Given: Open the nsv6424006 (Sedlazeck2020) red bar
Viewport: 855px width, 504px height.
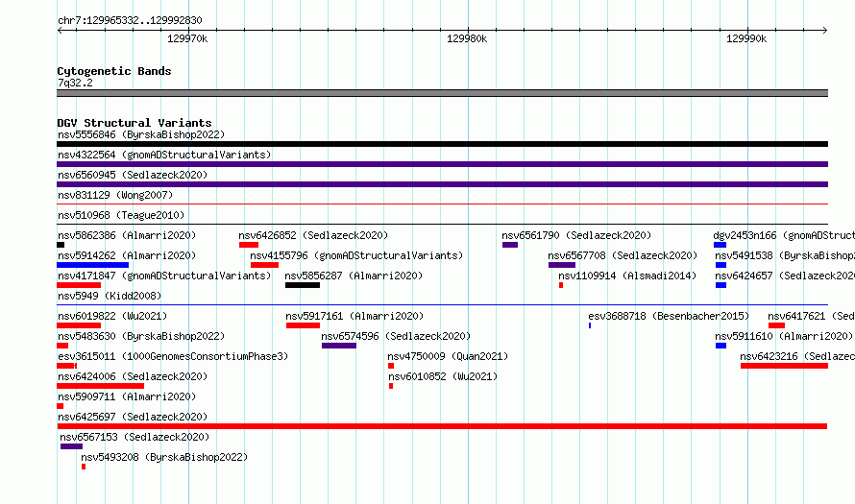Looking at the screenshot, I should click(100, 386).
